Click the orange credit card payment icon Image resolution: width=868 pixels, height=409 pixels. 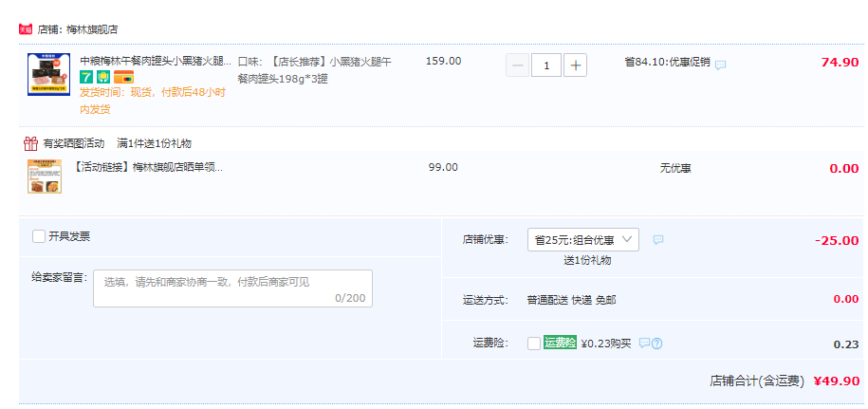123,77
